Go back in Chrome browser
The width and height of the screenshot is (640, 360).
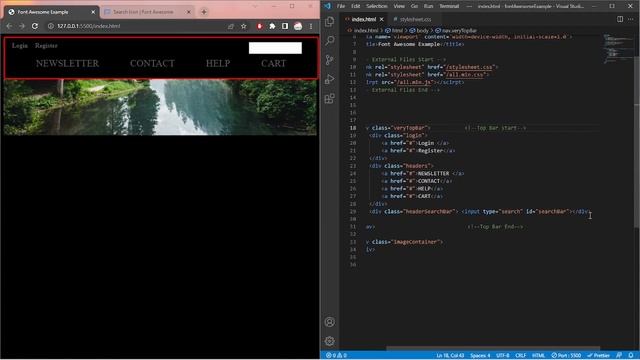click(x=9, y=26)
